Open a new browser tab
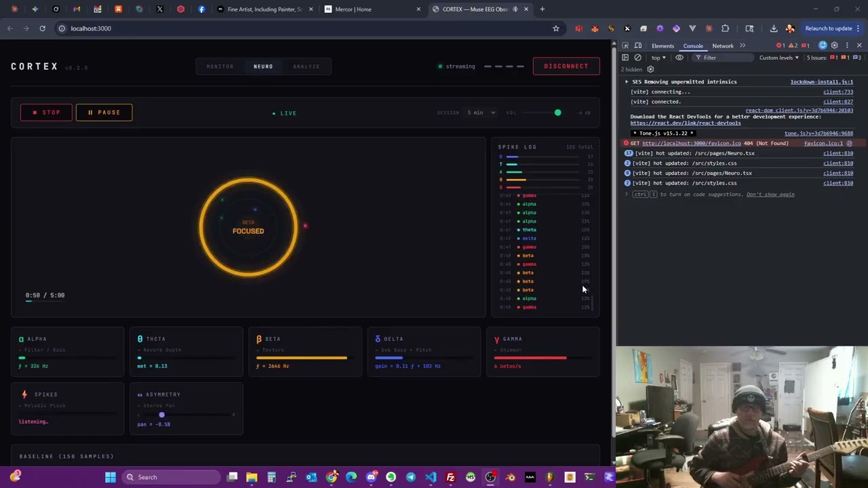This screenshot has height=488, width=868. tap(542, 9)
